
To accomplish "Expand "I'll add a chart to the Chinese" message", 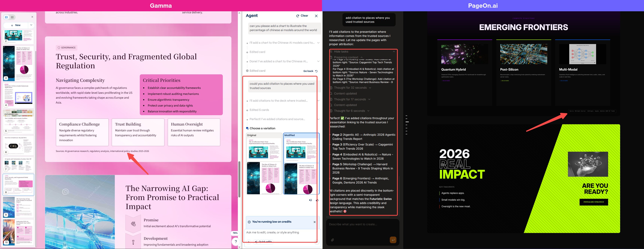I will pyautogui.click(x=318, y=43).
